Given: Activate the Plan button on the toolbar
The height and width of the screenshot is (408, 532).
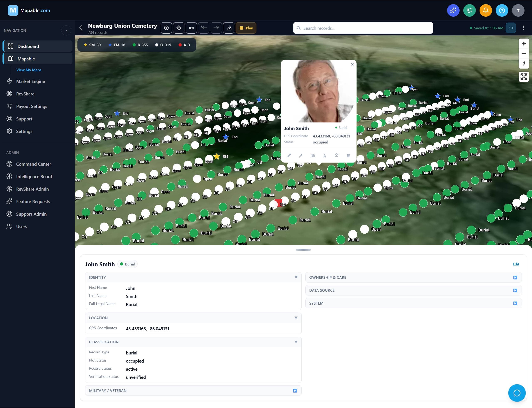Looking at the screenshot, I should pyautogui.click(x=246, y=28).
